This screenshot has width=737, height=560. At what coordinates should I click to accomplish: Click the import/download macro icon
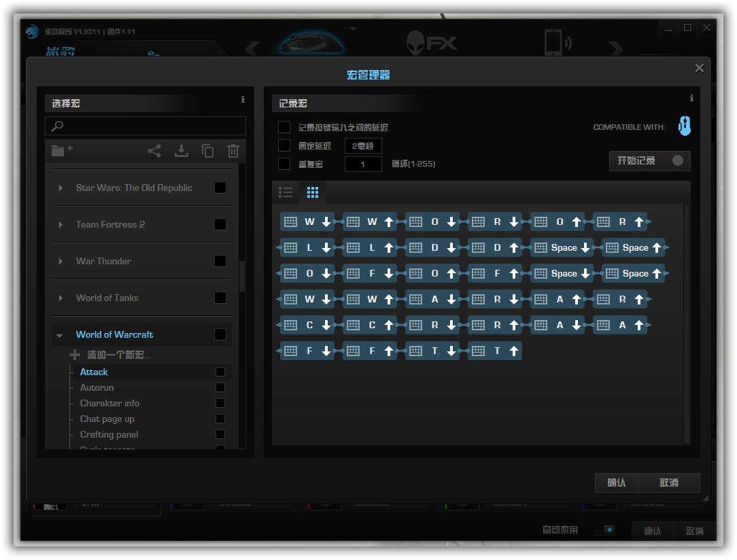(x=182, y=151)
